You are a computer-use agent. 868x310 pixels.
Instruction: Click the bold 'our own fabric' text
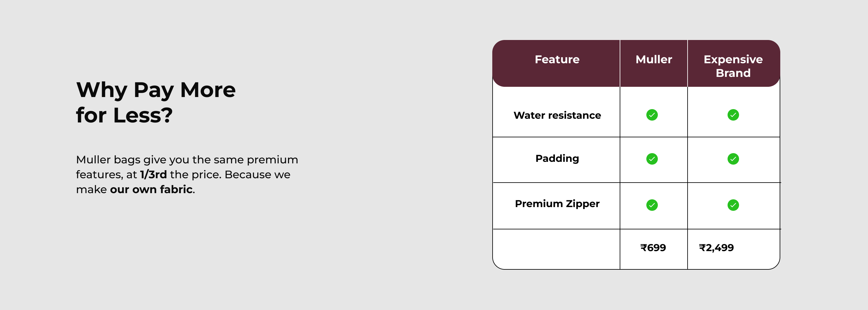pyautogui.click(x=151, y=189)
